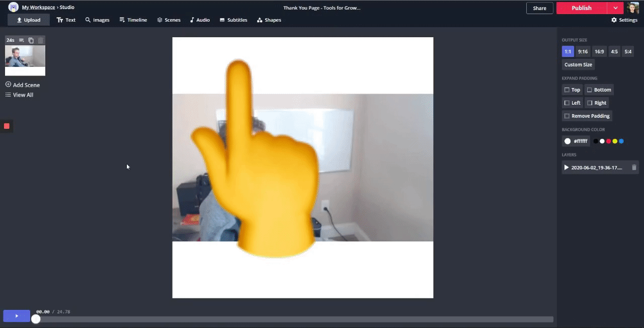Toggle Top expand padding
The height and width of the screenshot is (328, 644).
click(x=572, y=90)
